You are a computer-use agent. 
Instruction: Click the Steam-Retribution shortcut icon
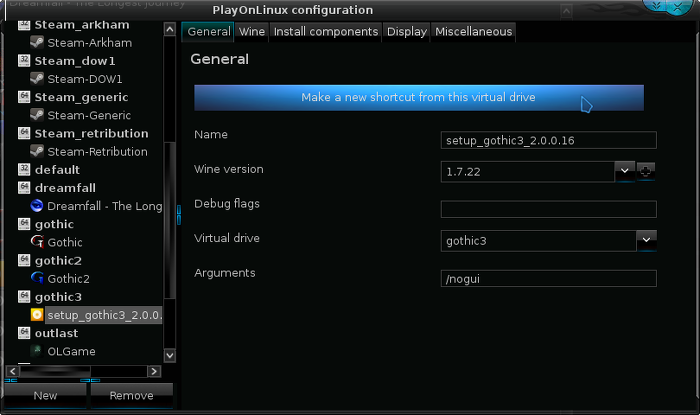click(37, 151)
